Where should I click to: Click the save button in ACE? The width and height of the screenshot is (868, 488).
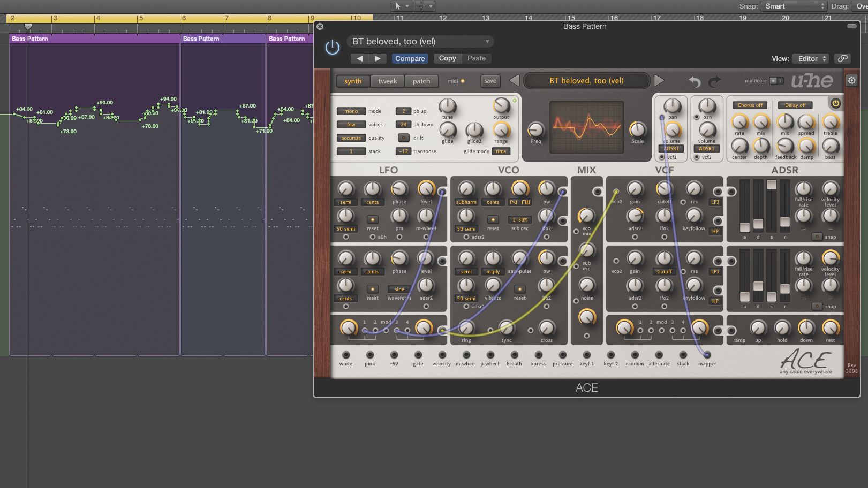click(490, 81)
